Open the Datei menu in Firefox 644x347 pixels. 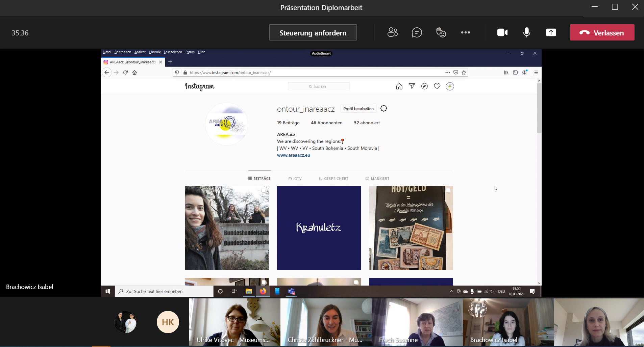tap(107, 52)
